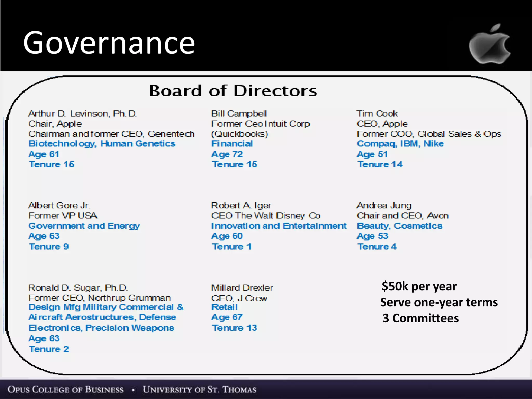
Task: Click University of St. Thomas footer text
Action: (x=199, y=389)
